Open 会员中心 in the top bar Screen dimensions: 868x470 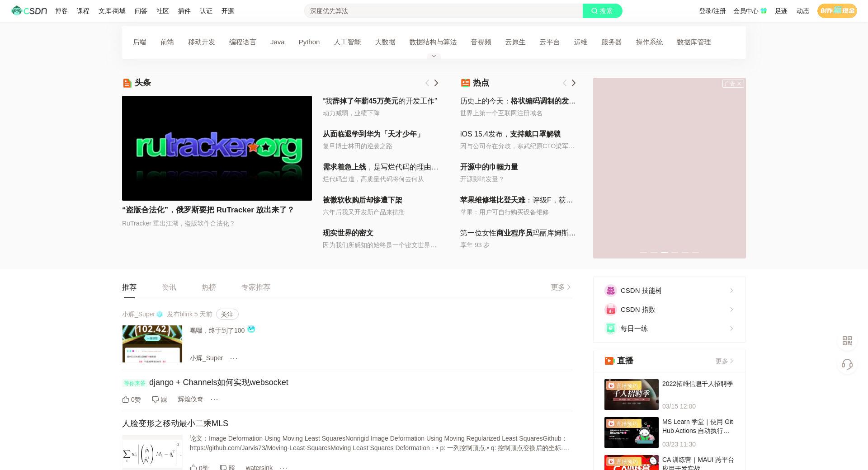(750, 11)
